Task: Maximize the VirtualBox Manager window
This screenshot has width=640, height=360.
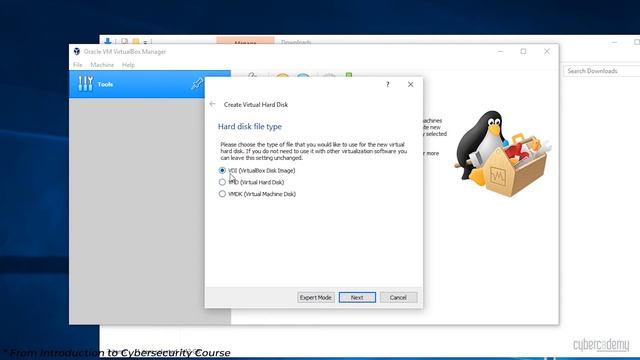Action: coord(523,51)
